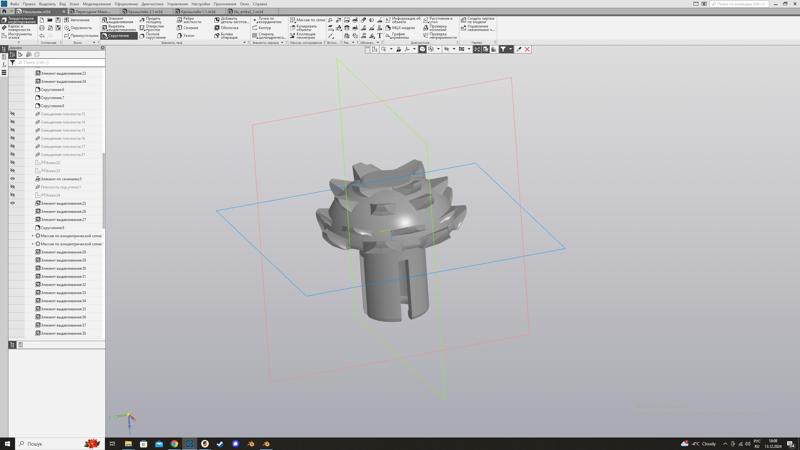
Task: Select the text (T) annotation tool
Action: coord(380,36)
